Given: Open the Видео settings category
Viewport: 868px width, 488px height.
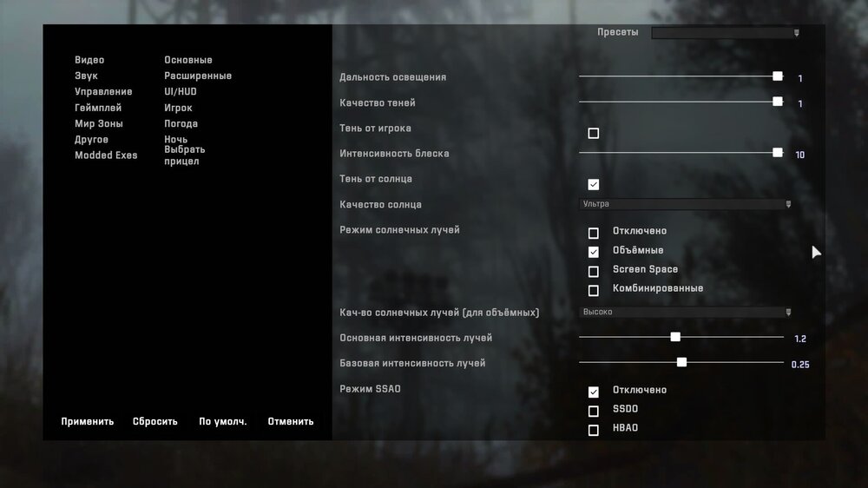Looking at the screenshot, I should 89,60.
